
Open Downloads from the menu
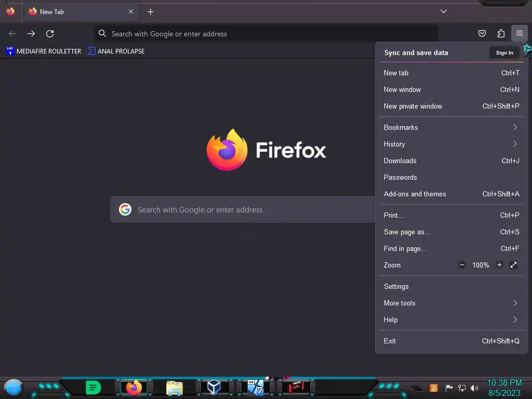point(451,161)
